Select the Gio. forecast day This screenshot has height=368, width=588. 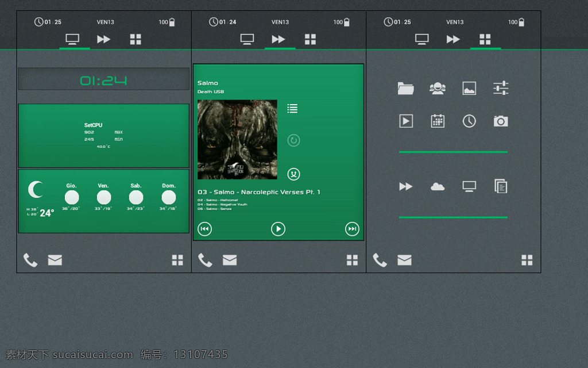[x=71, y=197]
